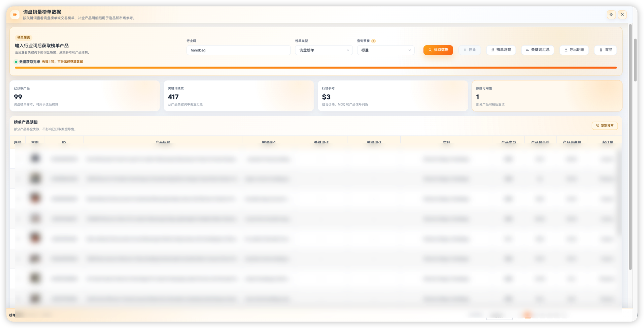The image size is (644, 328).
Task: Download data via 导出明细
Action: [574, 50]
